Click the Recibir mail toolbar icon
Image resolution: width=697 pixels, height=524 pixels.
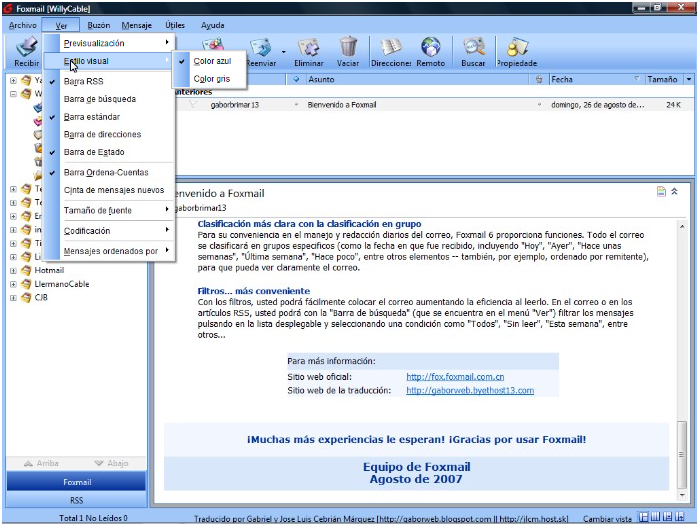click(x=26, y=47)
